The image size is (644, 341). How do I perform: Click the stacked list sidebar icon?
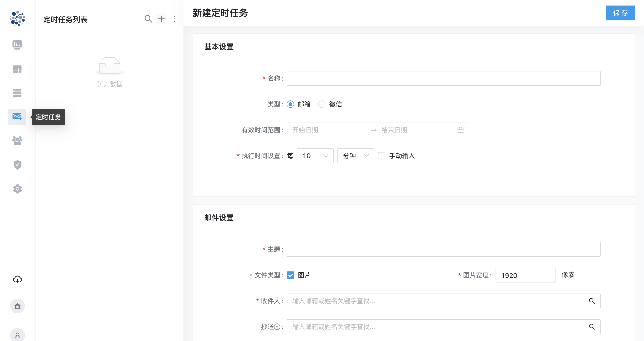click(17, 93)
